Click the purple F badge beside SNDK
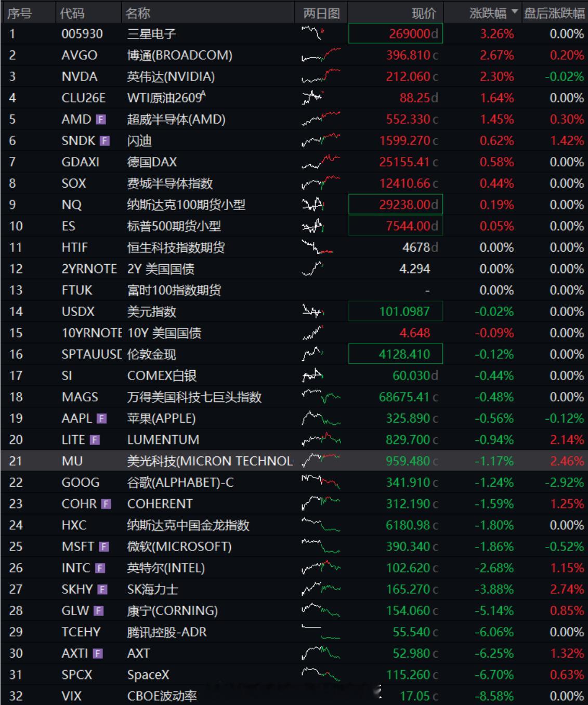Screen dimensions: 588x705 tap(104, 141)
